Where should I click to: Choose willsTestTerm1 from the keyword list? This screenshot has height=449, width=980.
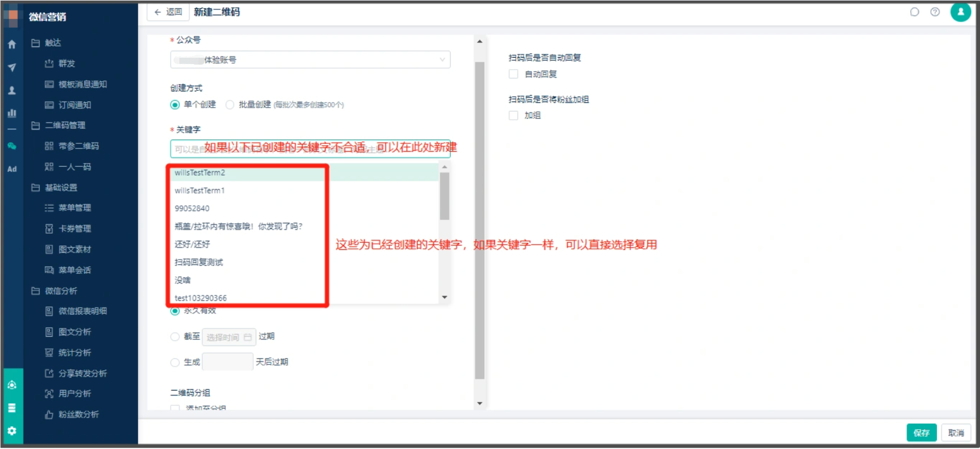coord(303,191)
